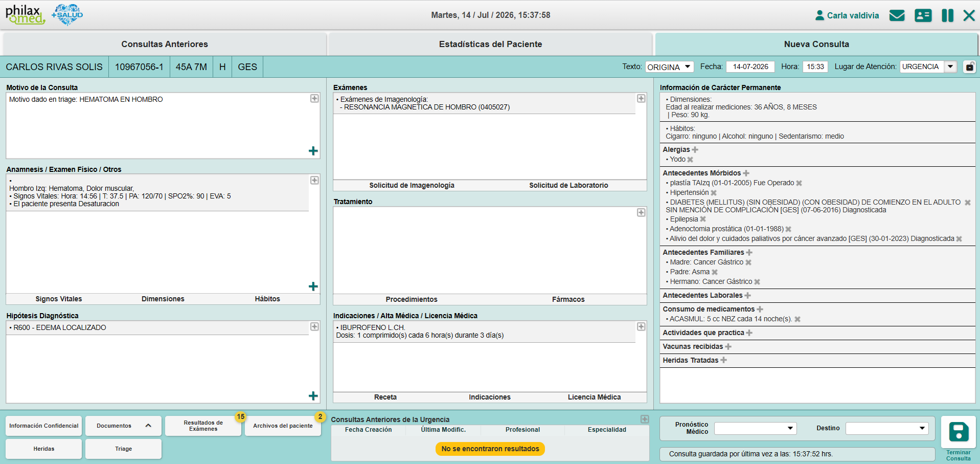The width and height of the screenshot is (980, 464).
Task: Select the Nueva Consulta tab
Action: pyautogui.click(x=816, y=44)
